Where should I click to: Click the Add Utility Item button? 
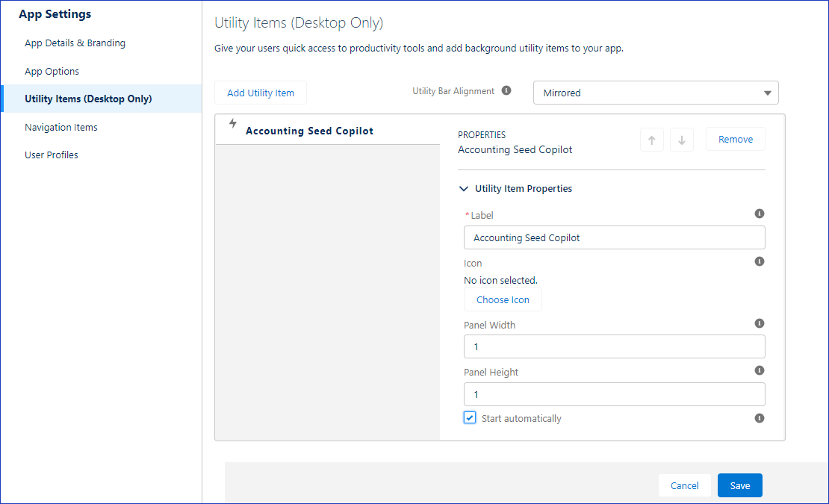(261, 93)
